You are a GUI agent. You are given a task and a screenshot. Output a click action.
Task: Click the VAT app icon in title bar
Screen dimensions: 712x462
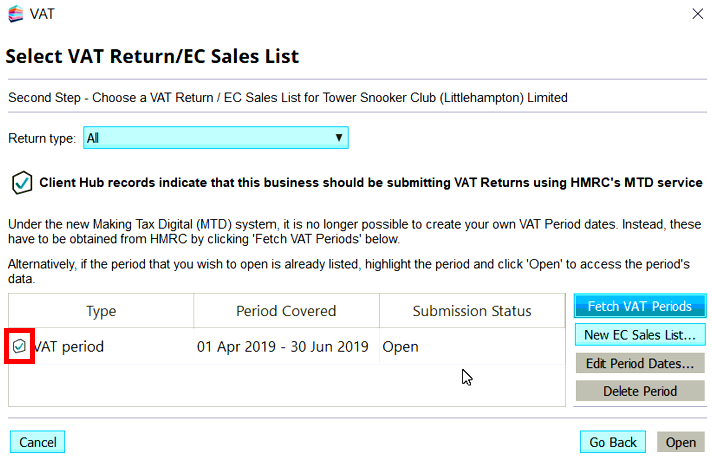pos(15,14)
